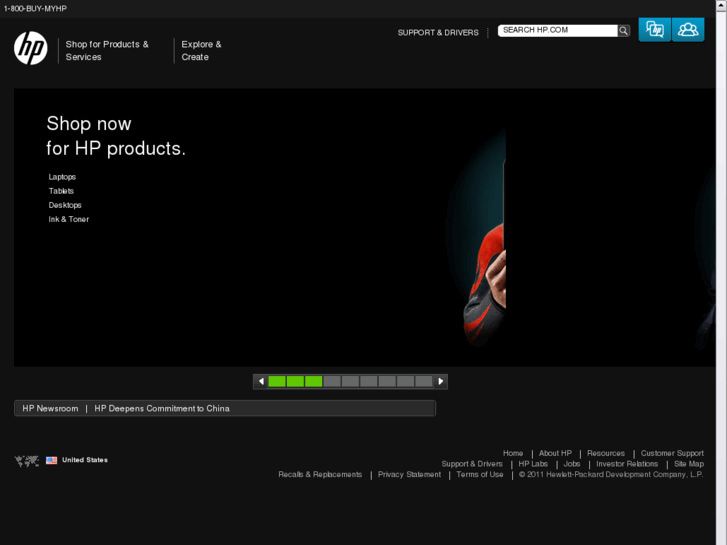Open the Privacy Statement footer link

(409, 474)
